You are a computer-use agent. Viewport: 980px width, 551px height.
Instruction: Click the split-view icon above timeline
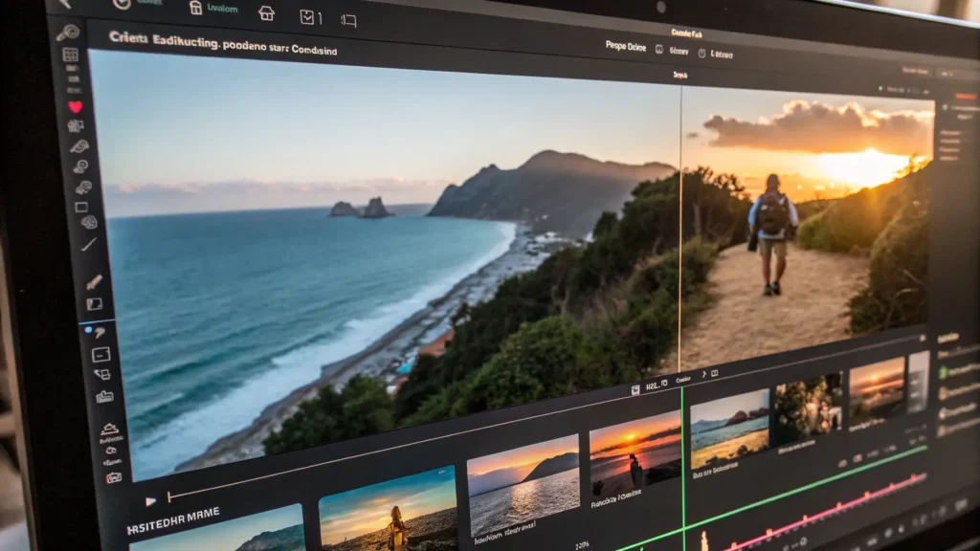coord(714,374)
